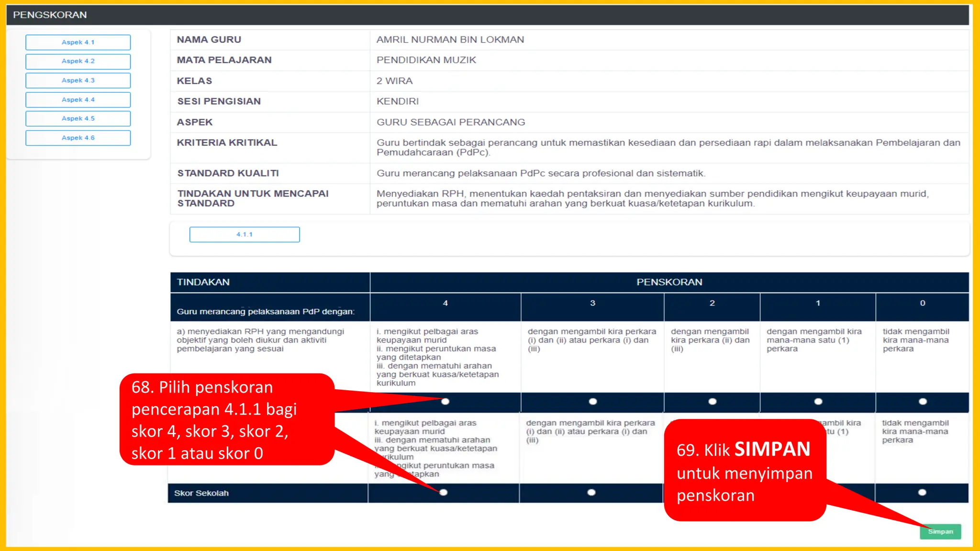Viewport: 980px width, 551px height.
Task: Open the Aspek 4.3 section
Action: click(x=78, y=80)
